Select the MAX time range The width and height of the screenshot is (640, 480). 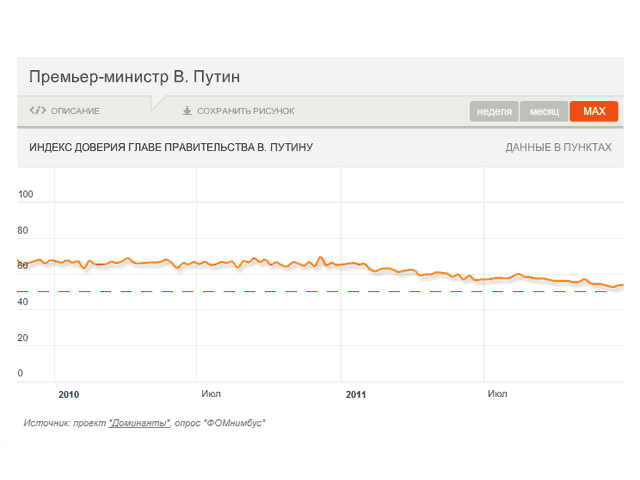594,111
